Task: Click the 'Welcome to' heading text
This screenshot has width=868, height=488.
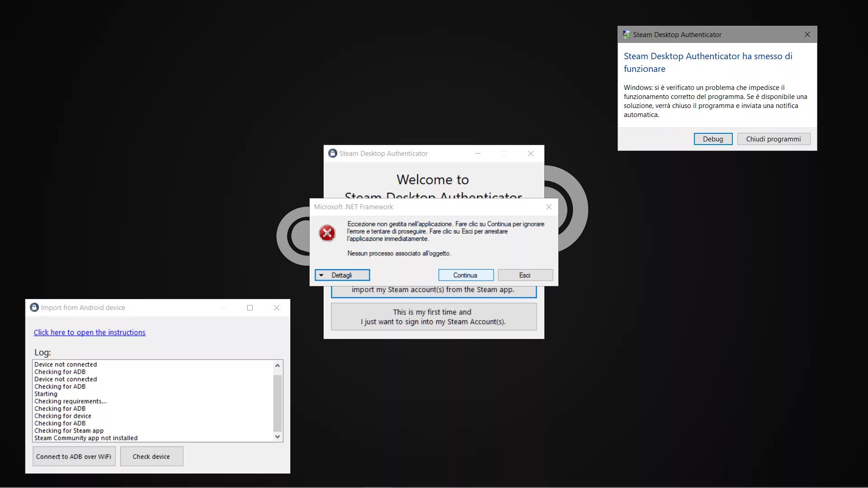Action: pyautogui.click(x=433, y=179)
